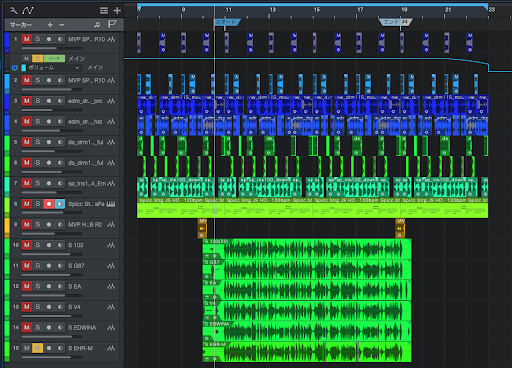The width and height of the screenshot is (512, 368).
Task: Click the waveform icon on S EDWINA track
Action: pyautogui.click(x=111, y=328)
